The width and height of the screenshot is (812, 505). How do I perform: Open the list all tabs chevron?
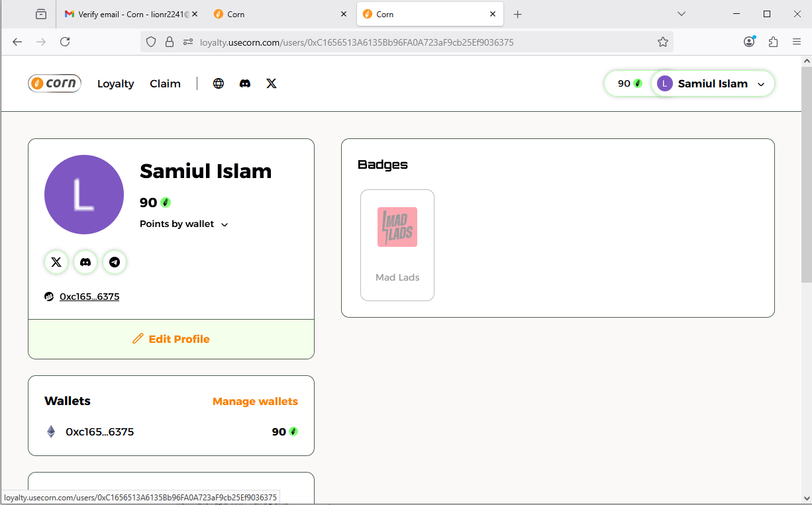point(682,14)
